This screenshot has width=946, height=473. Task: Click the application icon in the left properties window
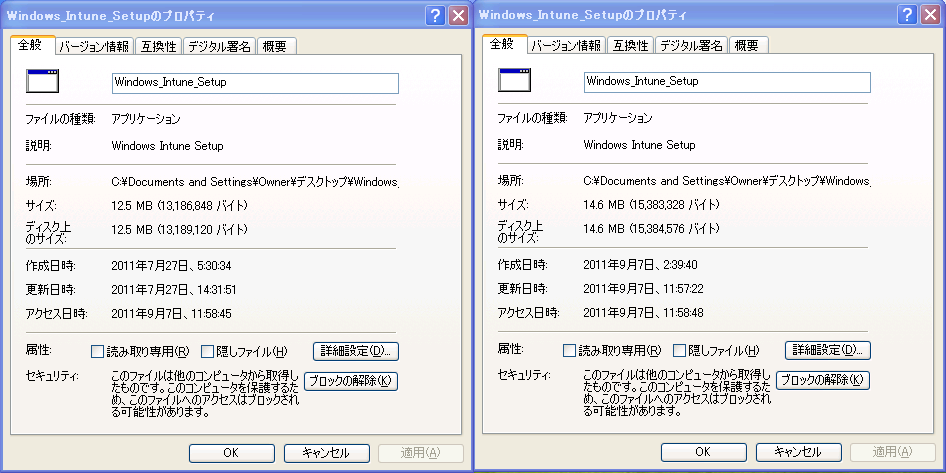pos(42,81)
